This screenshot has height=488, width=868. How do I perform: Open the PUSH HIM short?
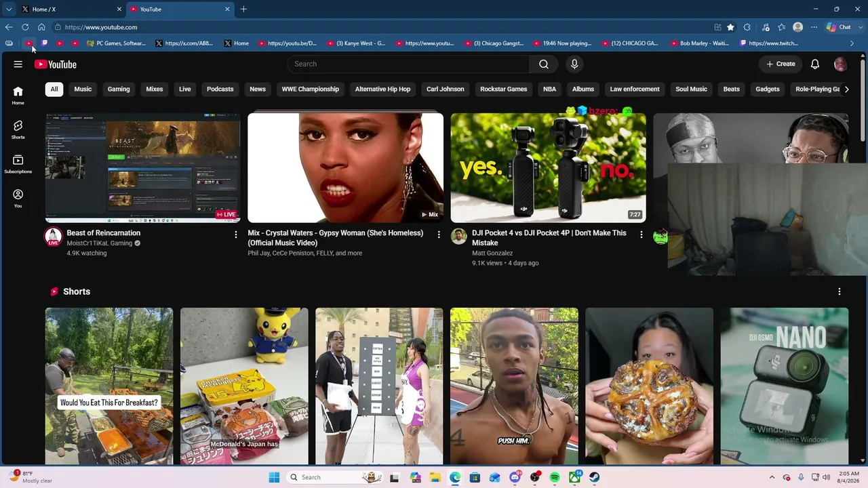(x=514, y=386)
